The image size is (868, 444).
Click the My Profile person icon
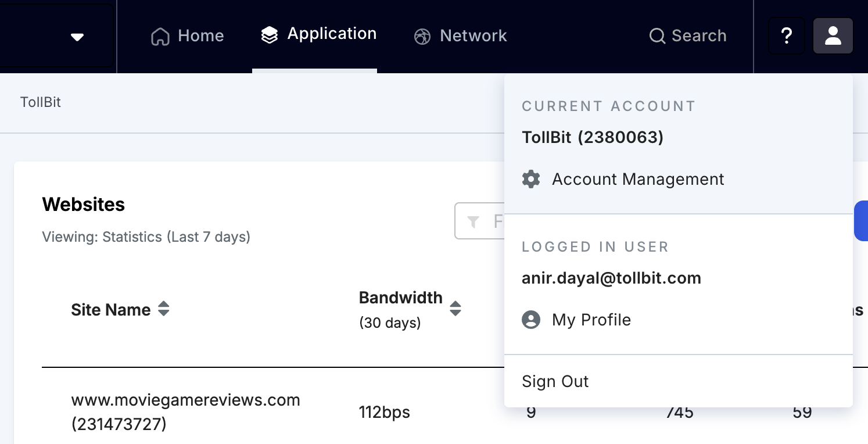531,320
